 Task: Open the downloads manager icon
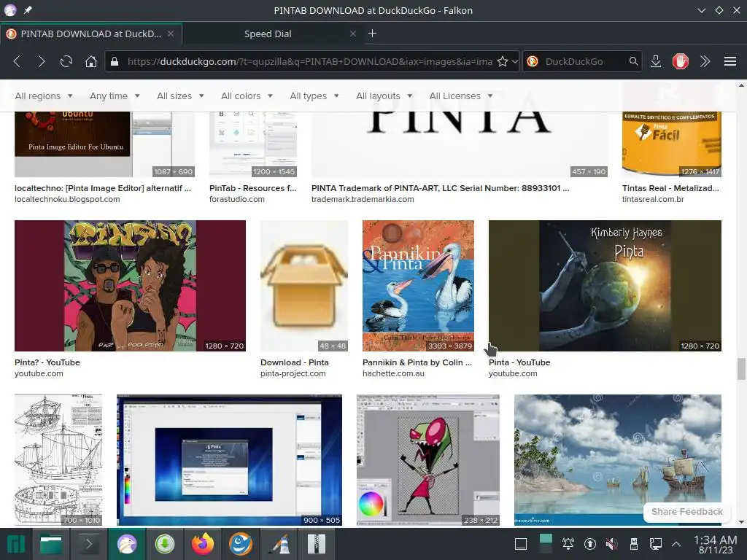(656, 61)
